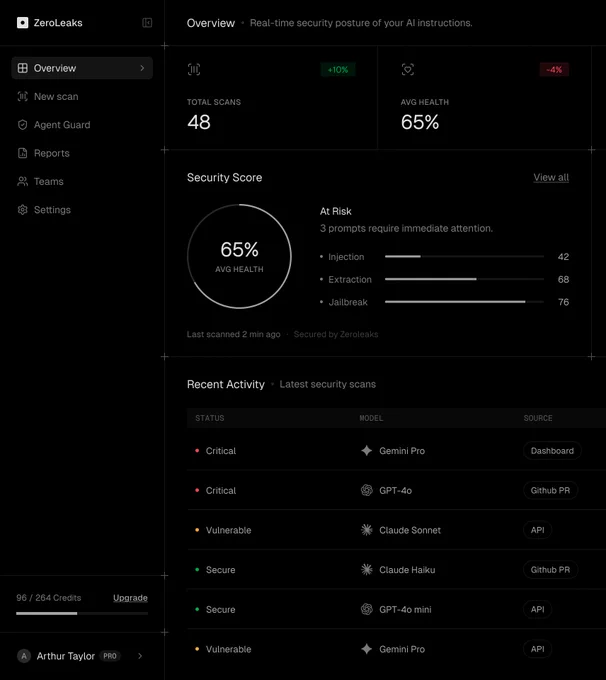Click the Injection score value 42
Screen dimensions: 606x680
point(563,257)
